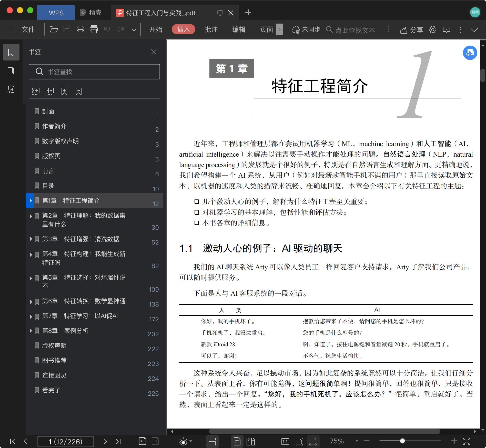Collapse the ribbon with chevron down
Screen dimensions: 486x448
click(x=474, y=30)
